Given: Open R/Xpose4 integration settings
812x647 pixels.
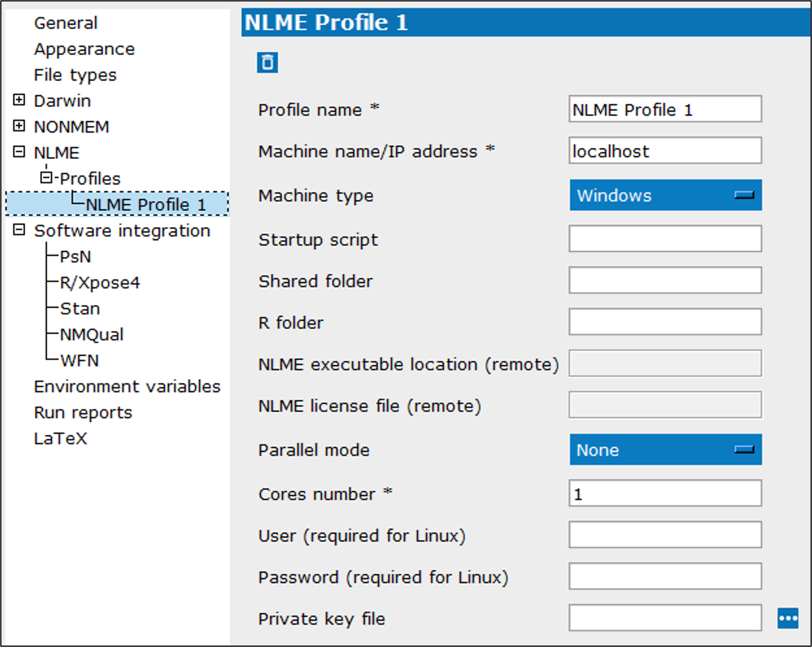Looking at the screenshot, I should click(100, 283).
